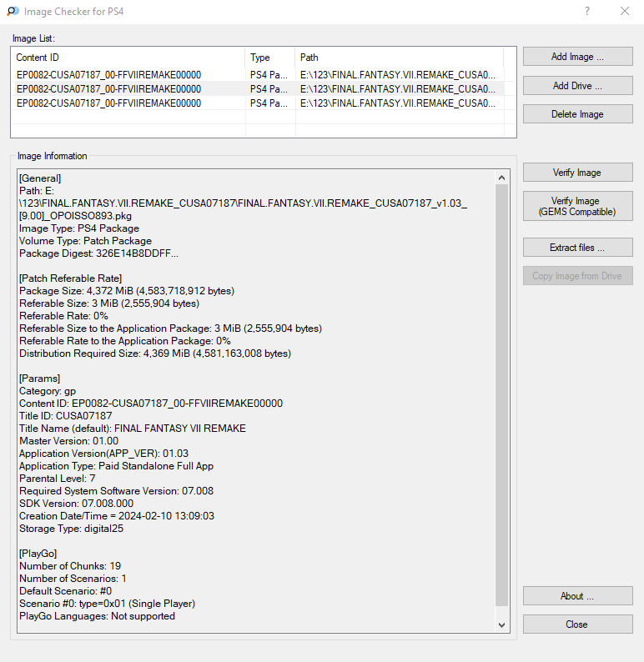Click the Image Checker app icon
The image size is (644, 662).
click(x=13, y=12)
